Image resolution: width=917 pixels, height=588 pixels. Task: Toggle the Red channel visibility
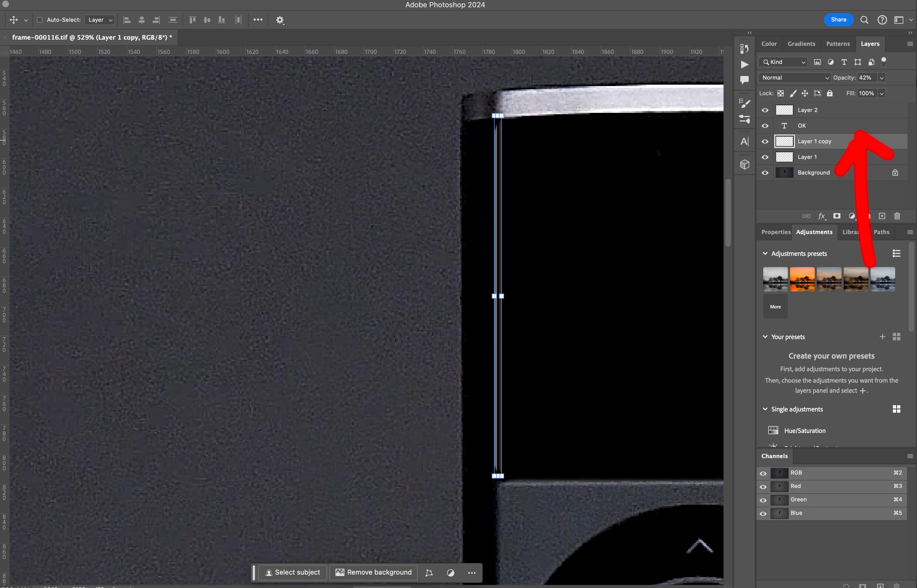coord(763,486)
